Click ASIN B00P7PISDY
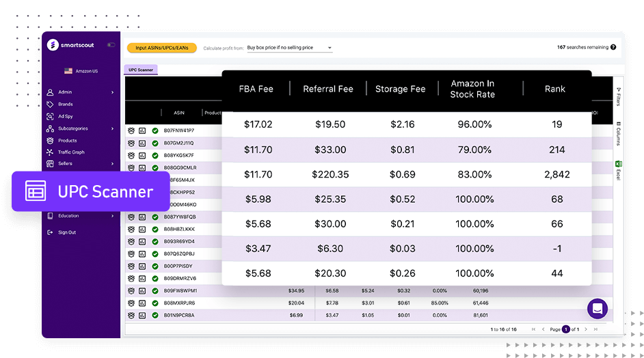 (x=178, y=266)
